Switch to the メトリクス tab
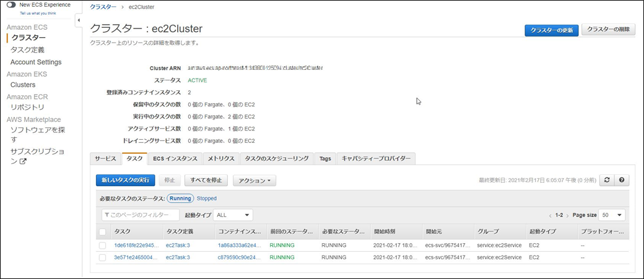Screen dimensions: 644x279 coord(221,159)
